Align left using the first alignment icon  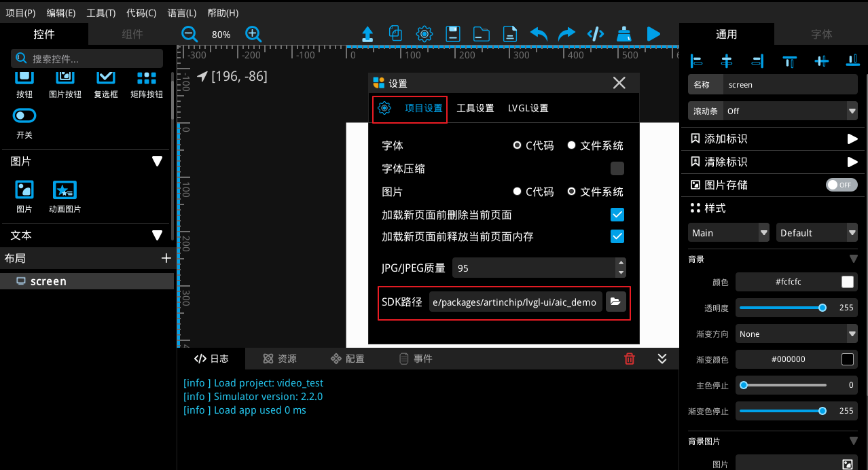point(697,61)
